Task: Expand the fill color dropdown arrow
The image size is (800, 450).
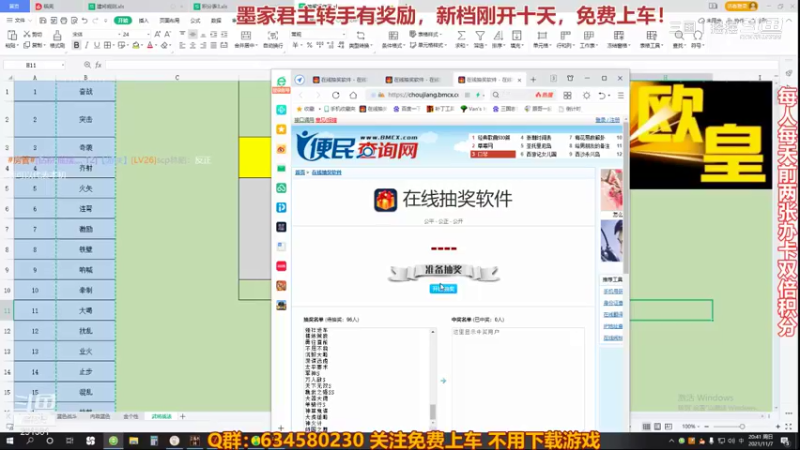Action: [x=142, y=46]
